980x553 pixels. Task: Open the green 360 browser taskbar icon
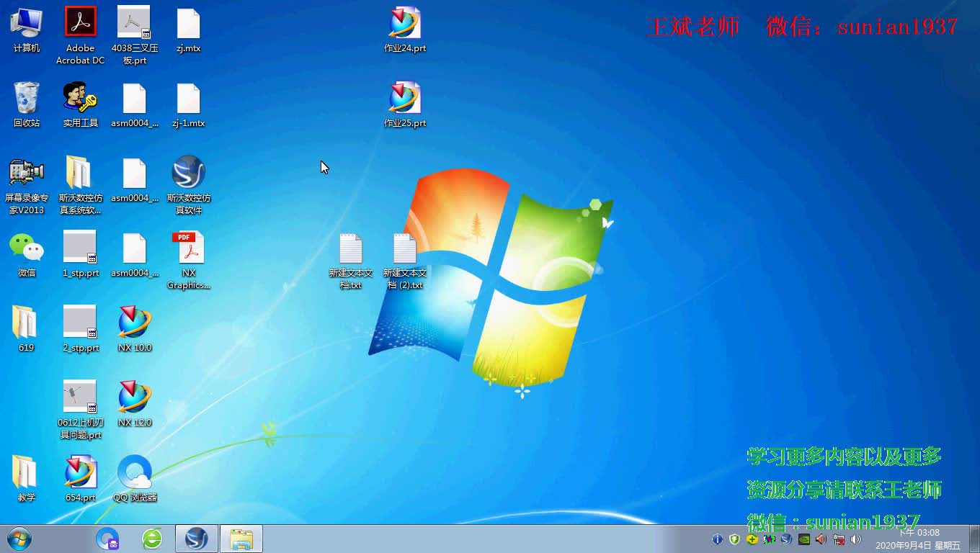point(152,539)
